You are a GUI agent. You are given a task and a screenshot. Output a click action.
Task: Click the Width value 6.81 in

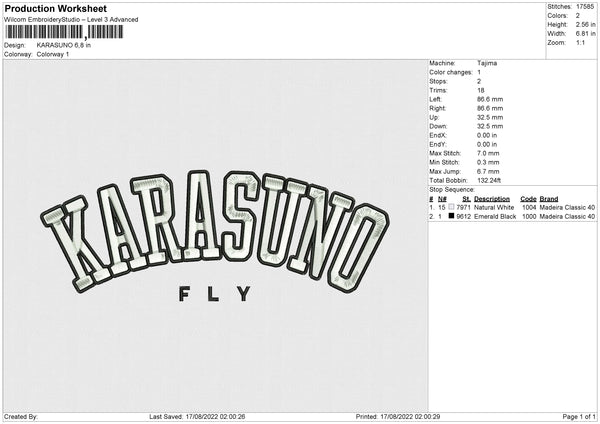click(585, 34)
